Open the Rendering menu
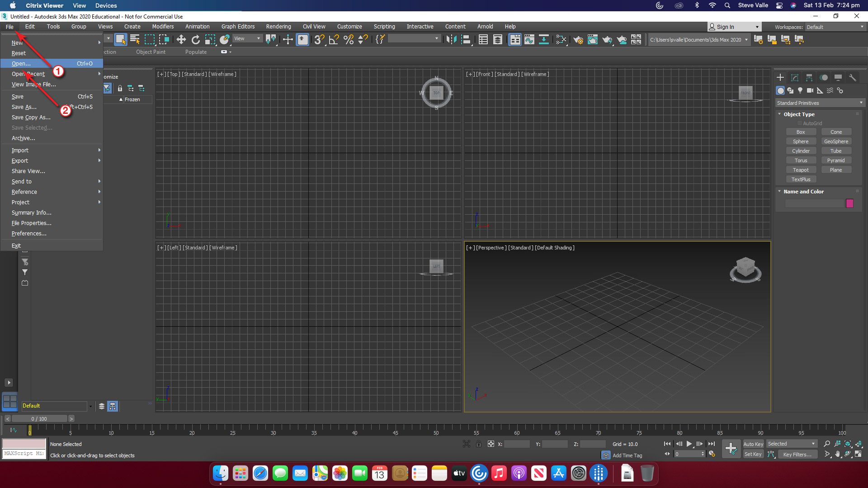This screenshot has width=868, height=488. [278, 27]
